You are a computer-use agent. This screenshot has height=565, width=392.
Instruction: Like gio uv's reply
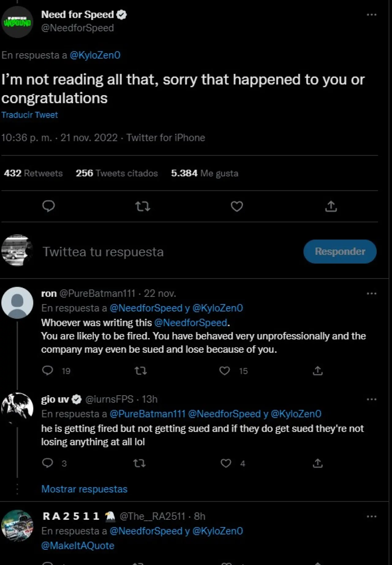[x=226, y=463]
